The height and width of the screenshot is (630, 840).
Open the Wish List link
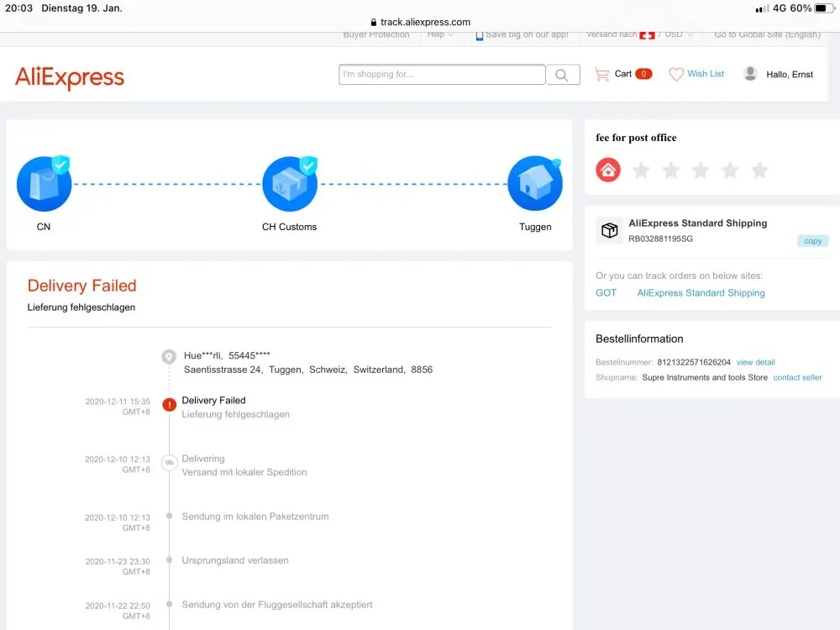point(706,74)
